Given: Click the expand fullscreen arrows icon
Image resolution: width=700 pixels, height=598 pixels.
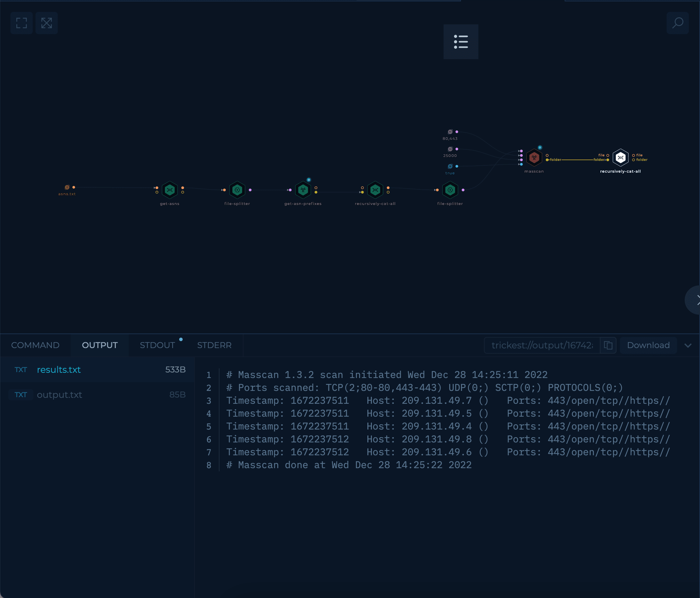Looking at the screenshot, I should tap(47, 23).
